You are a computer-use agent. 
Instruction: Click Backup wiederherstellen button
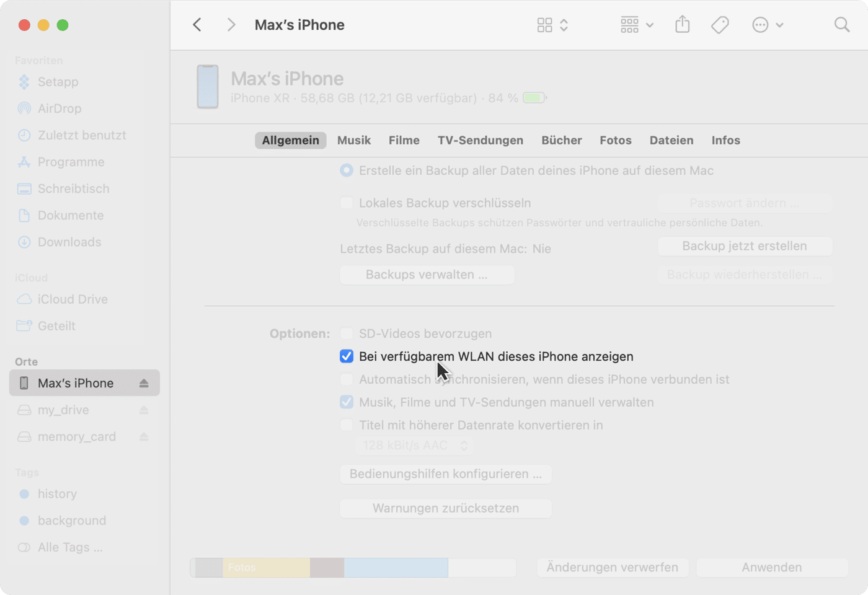pos(745,275)
